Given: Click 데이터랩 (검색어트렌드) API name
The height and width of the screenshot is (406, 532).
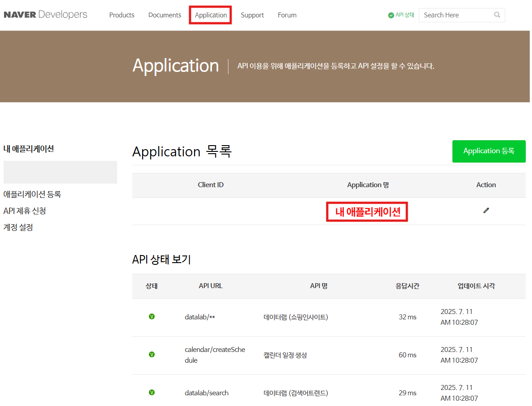Looking at the screenshot, I should pos(296,393).
